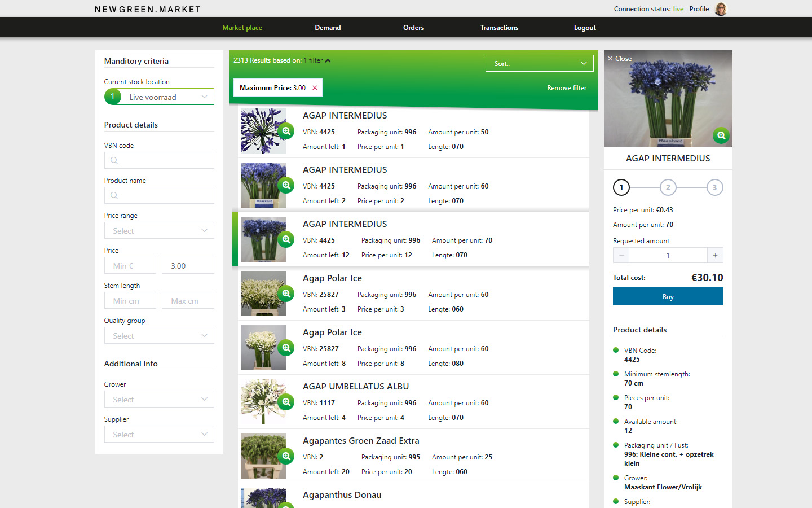The height and width of the screenshot is (508, 812).
Task: Zoom AGAP INTERMEDIUS image with amount left 12
Action: [x=286, y=239]
